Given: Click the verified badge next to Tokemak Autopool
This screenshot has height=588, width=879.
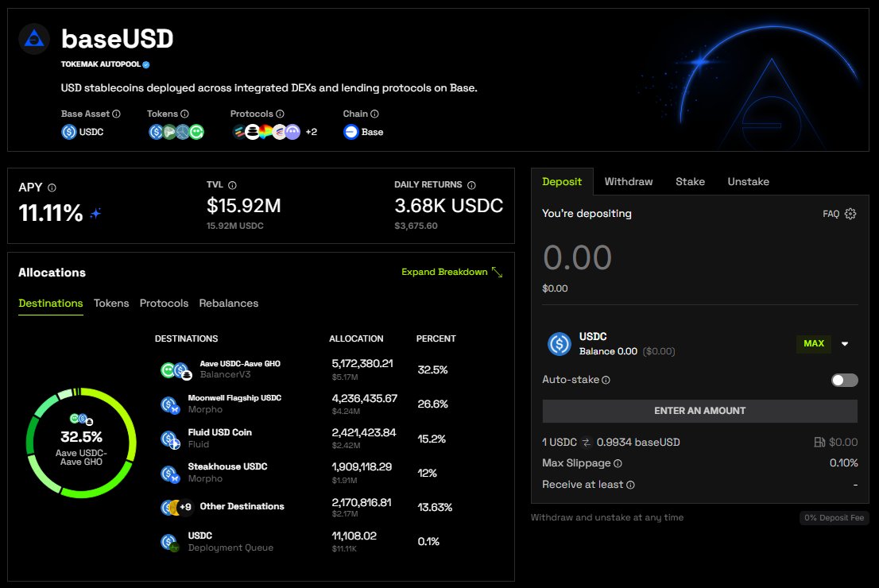Looking at the screenshot, I should [x=146, y=64].
